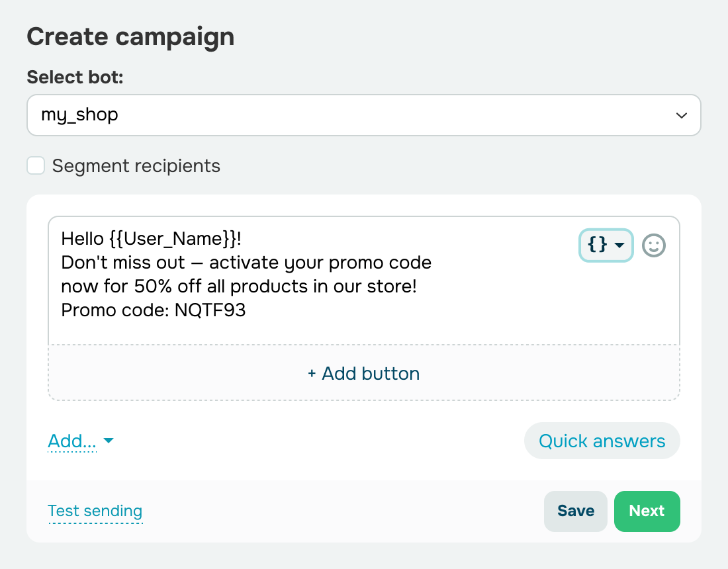Screen dimensions: 728x569
Task: Click the Test sending link
Action: [x=95, y=511]
